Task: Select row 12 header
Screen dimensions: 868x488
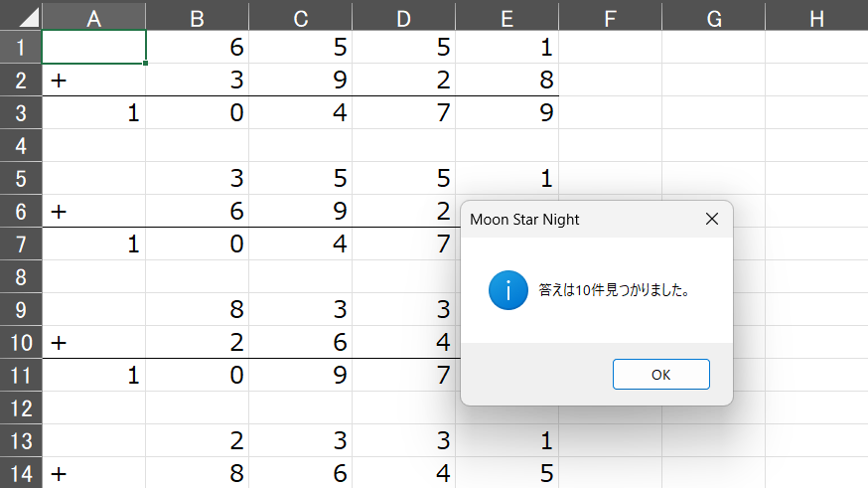Action: point(21,408)
